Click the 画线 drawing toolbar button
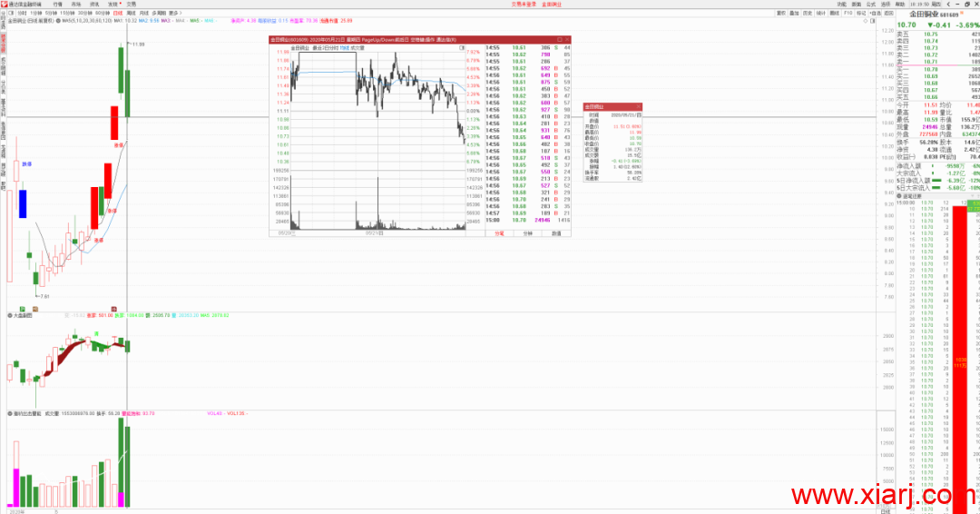 [x=835, y=13]
